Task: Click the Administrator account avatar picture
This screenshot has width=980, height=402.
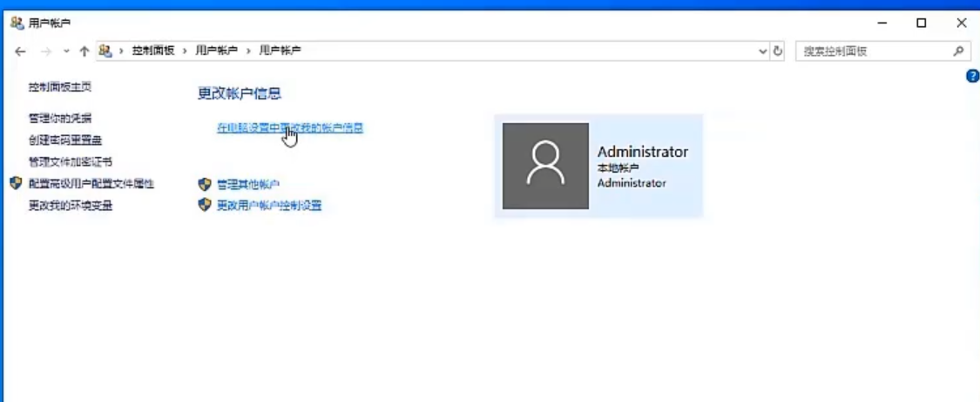Action: (545, 166)
